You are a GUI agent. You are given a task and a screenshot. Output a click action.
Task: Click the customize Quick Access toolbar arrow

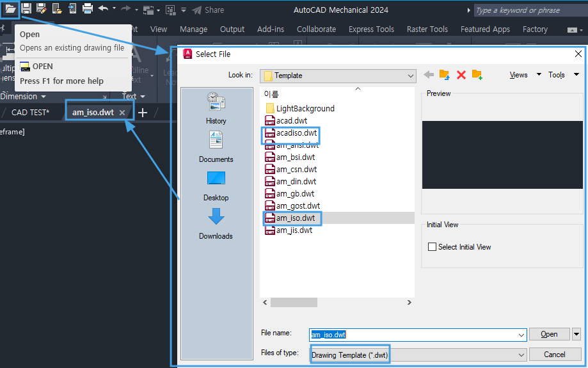tap(184, 10)
